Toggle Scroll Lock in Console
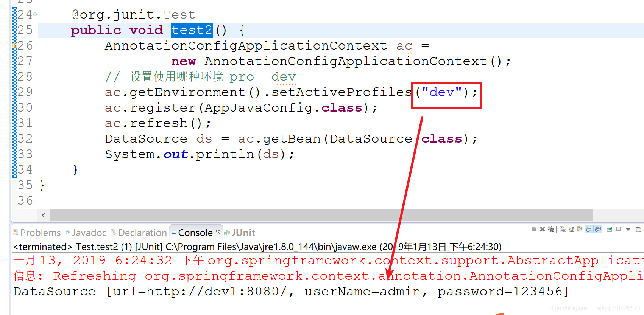Viewport: 644px width, 315px height. 571,229
